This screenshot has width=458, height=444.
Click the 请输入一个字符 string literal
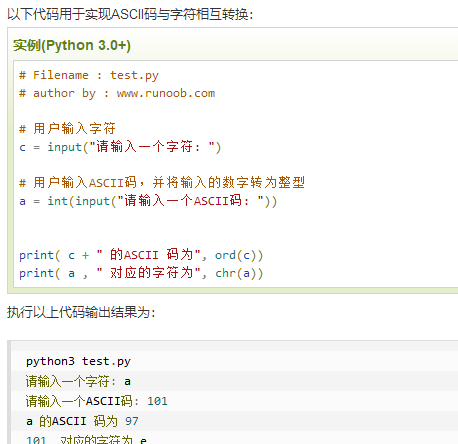pyautogui.click(x=152, y=147)
